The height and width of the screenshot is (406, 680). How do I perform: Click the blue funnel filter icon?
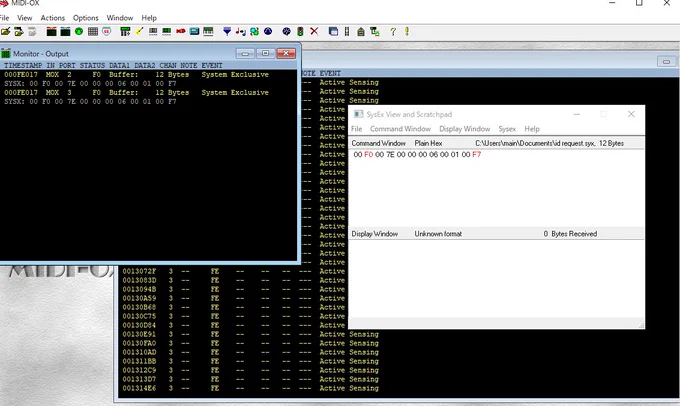(x=227, y=31)
